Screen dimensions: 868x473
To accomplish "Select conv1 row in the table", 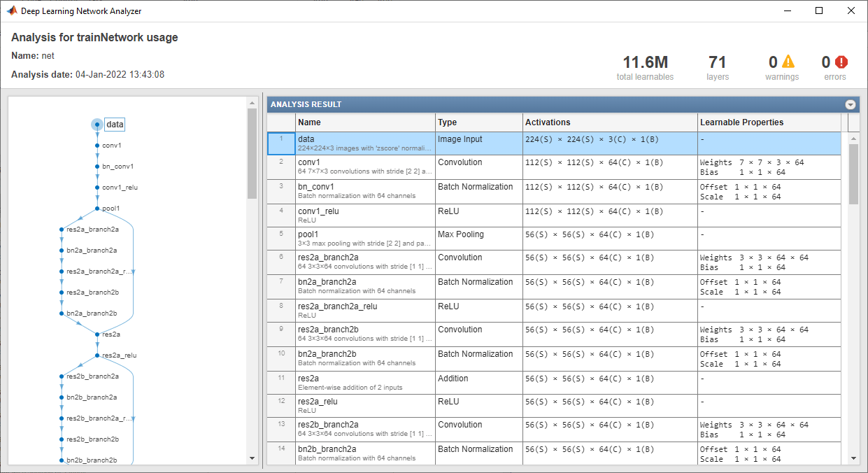I will pos(554,167).
